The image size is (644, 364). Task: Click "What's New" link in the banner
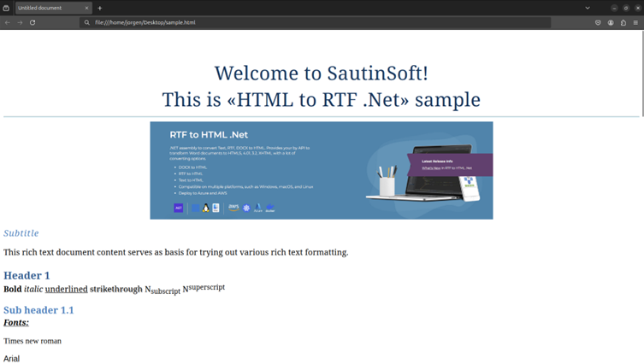click(431, 167)
